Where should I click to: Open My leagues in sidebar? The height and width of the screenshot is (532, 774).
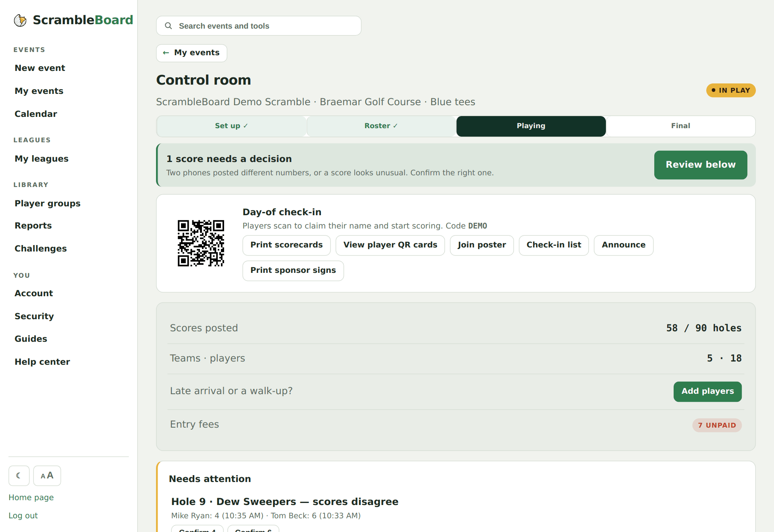(42, 159)
